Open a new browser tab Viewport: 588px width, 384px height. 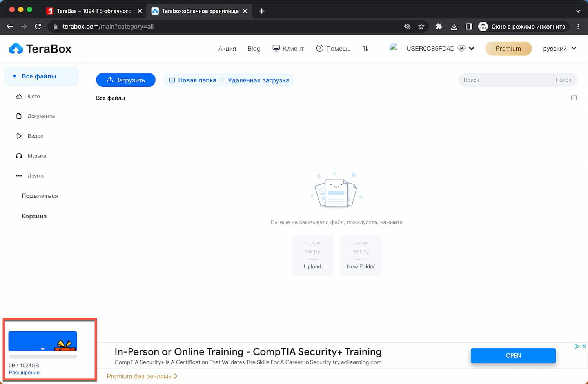click(262, 11)
